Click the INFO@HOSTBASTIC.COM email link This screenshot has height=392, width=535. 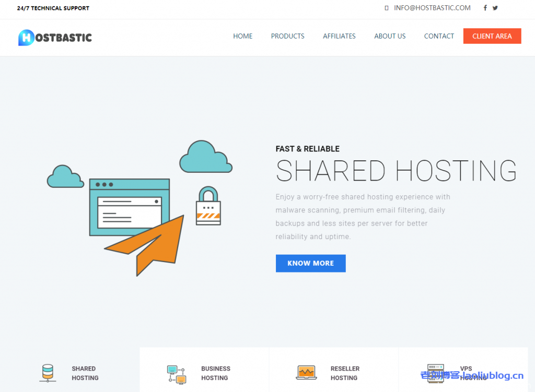click(432, 8)
